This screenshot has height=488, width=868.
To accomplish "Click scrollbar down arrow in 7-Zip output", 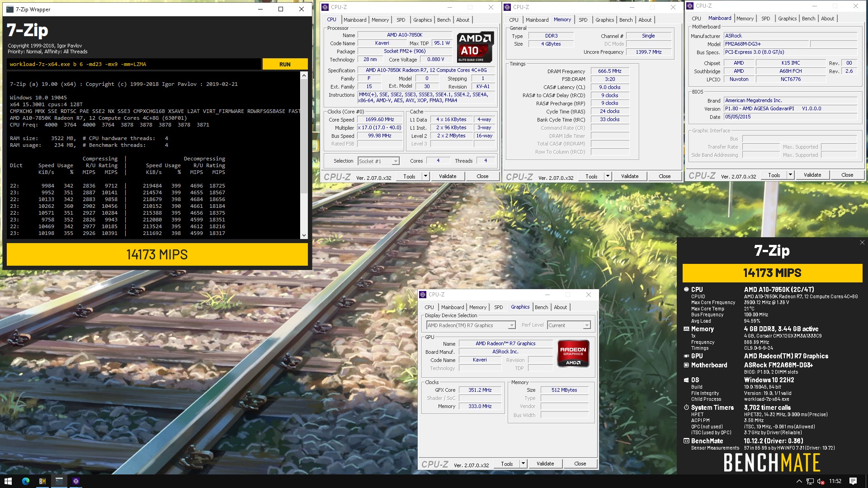I will coord(304,235).
